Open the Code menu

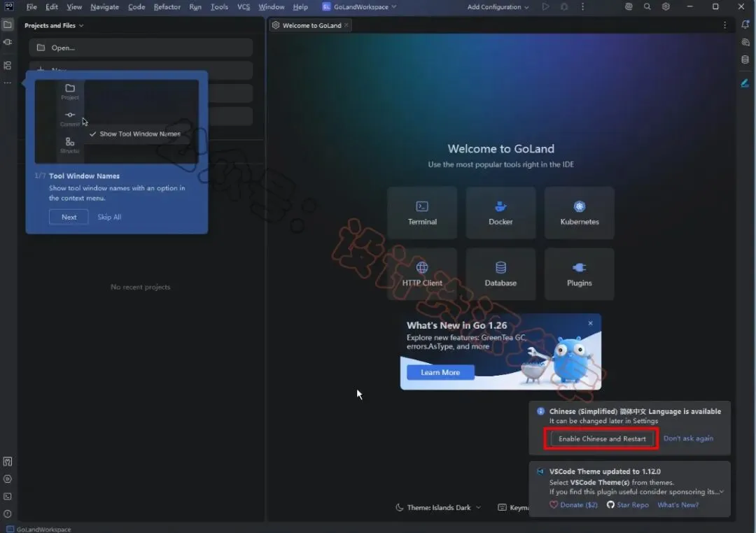point(136,7)
